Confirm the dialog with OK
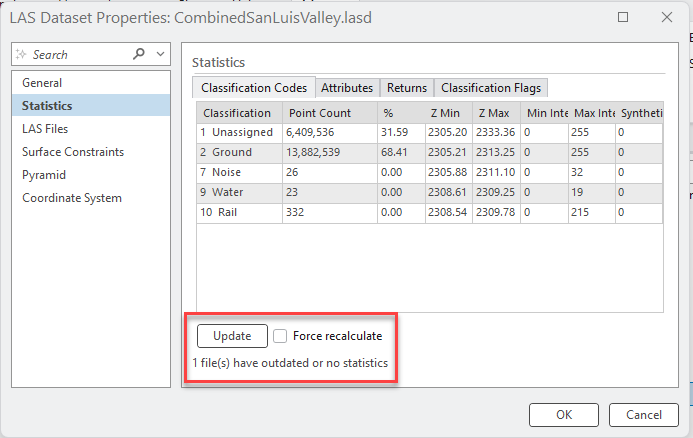The image size is (693, 438). coord(564,415)
